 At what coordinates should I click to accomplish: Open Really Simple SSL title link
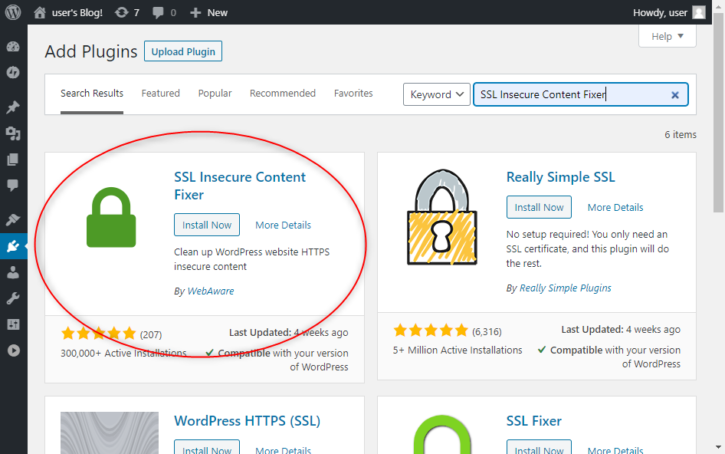[x=560, y=177]
